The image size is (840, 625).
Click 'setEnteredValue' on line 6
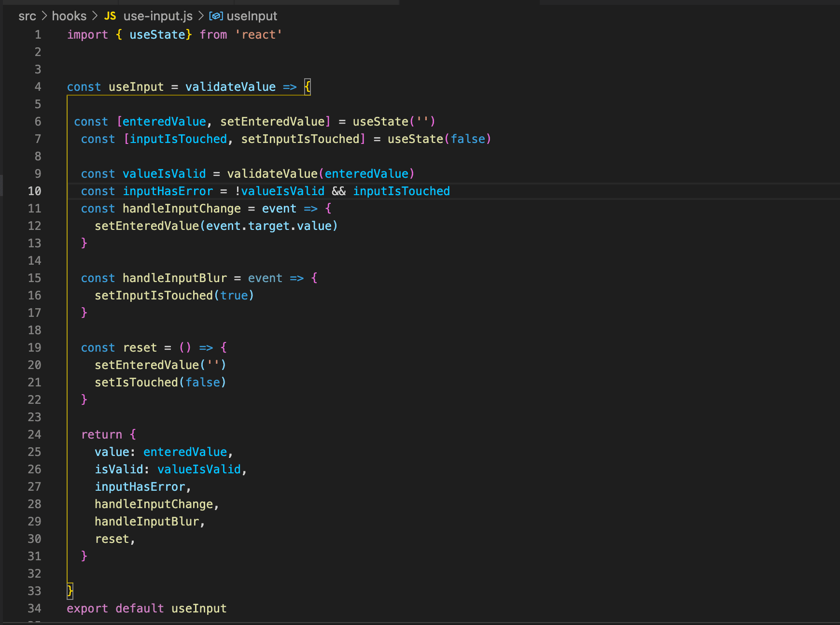pyautogui.click(x=272, y=122)
